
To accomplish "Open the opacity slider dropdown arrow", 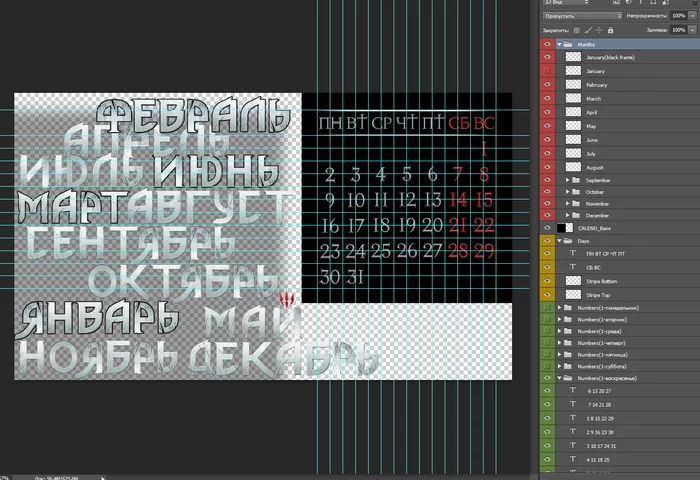I will [692, 16].
